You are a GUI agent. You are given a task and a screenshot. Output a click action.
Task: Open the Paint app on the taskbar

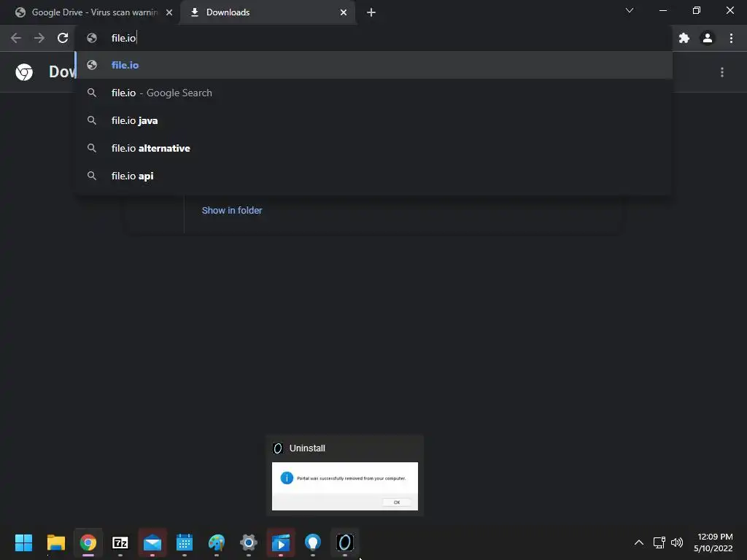216,542
